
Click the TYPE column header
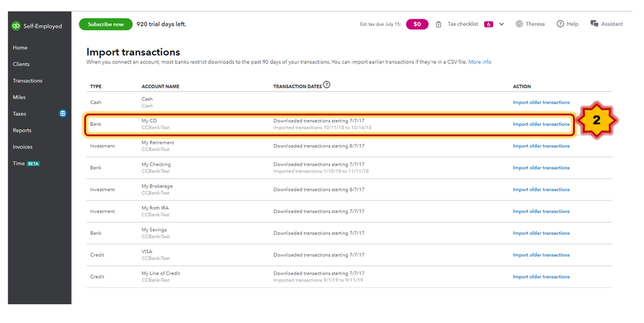(95, 86)
